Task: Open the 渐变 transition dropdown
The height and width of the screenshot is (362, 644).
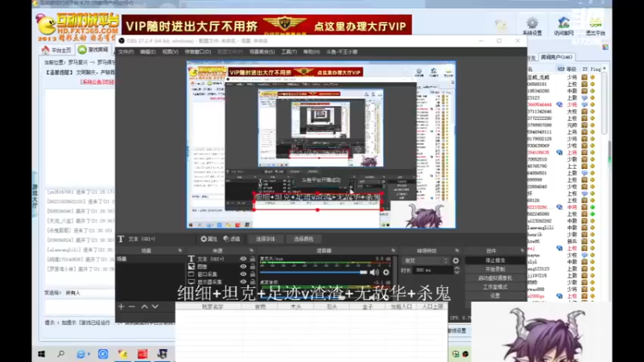Action: 426,261
